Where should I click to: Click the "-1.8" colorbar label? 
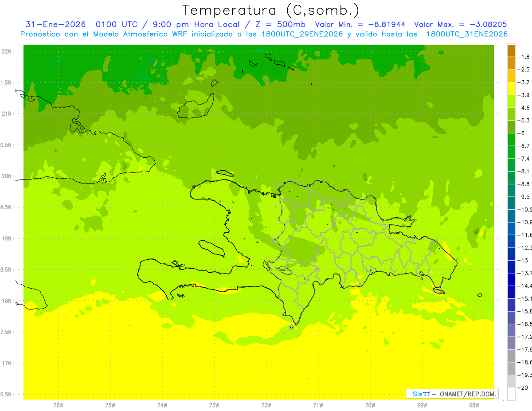(x=524, y=57)
